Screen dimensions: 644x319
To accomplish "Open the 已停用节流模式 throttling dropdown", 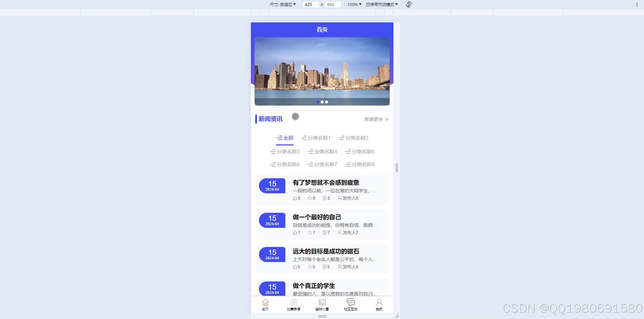I will [382, 4].
